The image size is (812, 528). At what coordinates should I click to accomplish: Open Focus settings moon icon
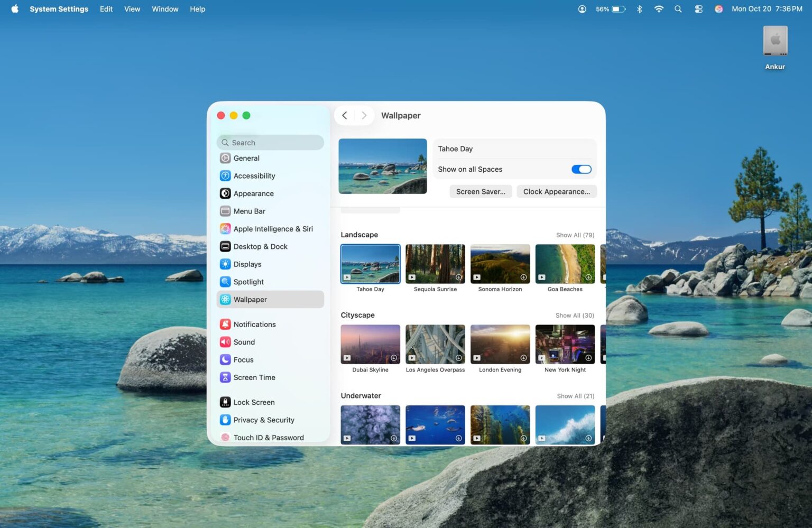[x=225, y=360]
